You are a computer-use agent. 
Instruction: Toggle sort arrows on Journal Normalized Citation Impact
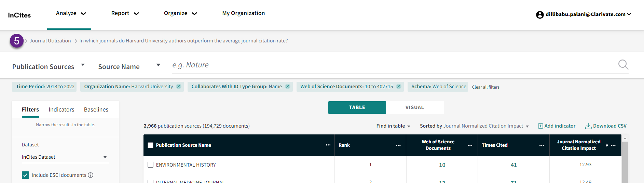point(607,145)
